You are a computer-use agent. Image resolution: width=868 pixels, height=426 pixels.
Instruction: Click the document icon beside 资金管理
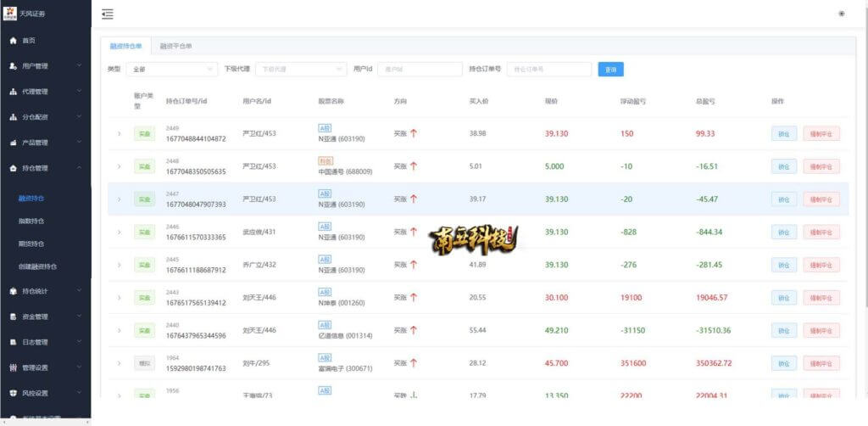click(14, 317)
